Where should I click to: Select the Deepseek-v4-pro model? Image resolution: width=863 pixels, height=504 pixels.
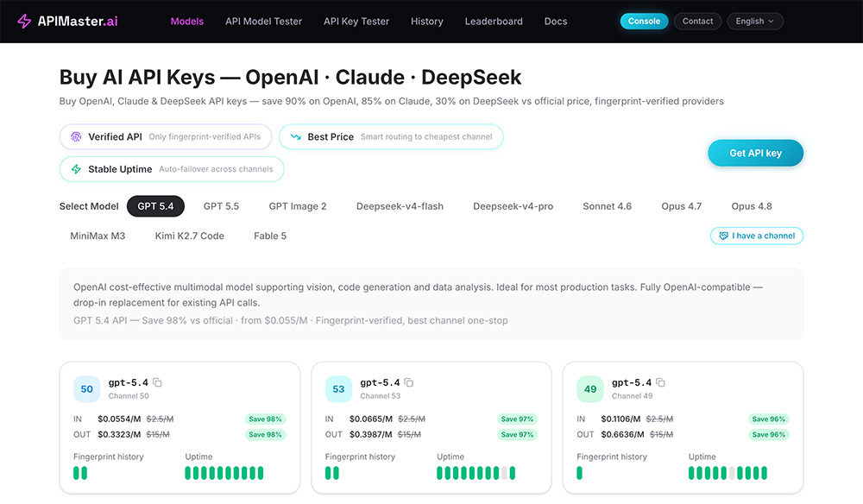[x=513, y=206]
